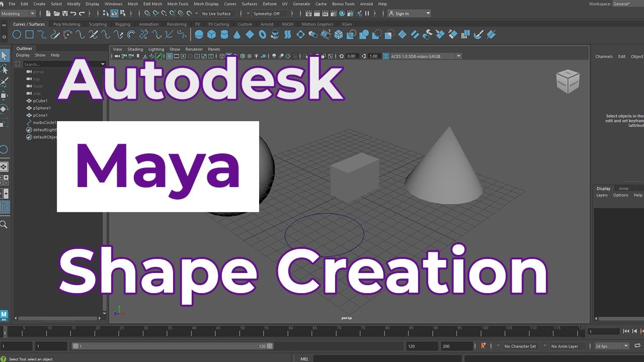Open Outliner Display menu
The image size is (644, 362).
click(x=23, y=55)
